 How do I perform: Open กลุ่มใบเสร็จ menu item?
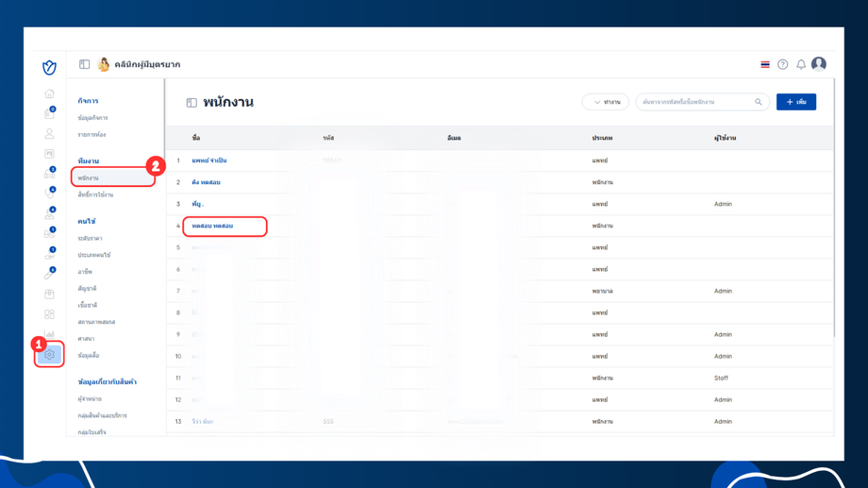[x=92, y=432]
